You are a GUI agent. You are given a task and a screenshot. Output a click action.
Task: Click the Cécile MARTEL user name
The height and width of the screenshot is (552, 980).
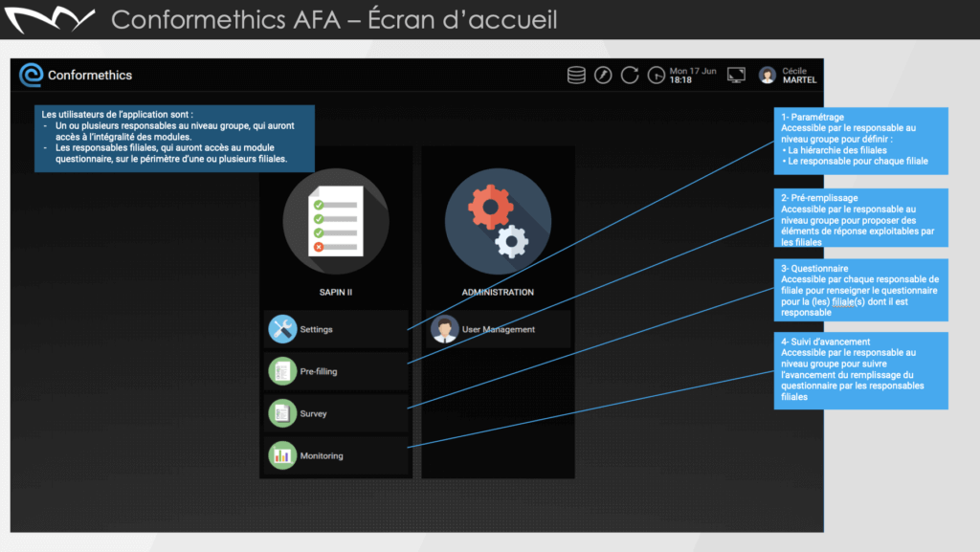click(x=799, y=76)
